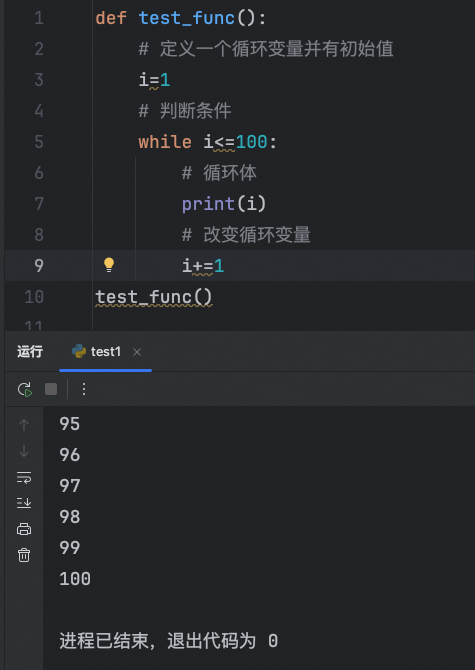Click the Python icon on test1 tab
Image resolution: width=475 pixels, height=670 pixels.
click(x=79, y=351)
